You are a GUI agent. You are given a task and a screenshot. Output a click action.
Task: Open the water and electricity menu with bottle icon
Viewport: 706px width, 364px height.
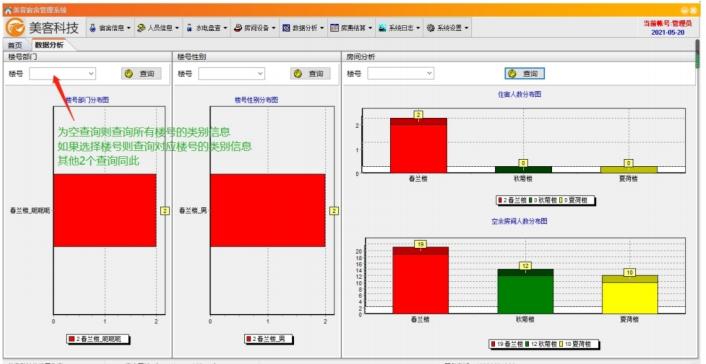206,28
